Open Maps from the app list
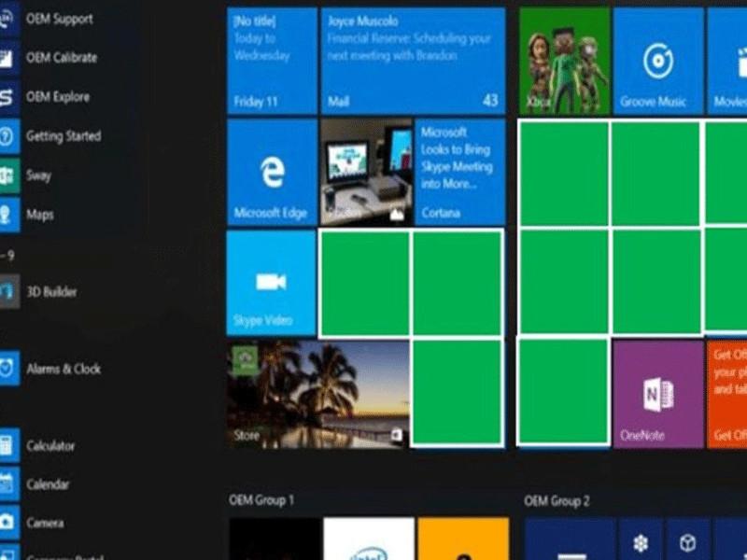The height and width of the screenshot is (560, 747). tap(27, 215)
